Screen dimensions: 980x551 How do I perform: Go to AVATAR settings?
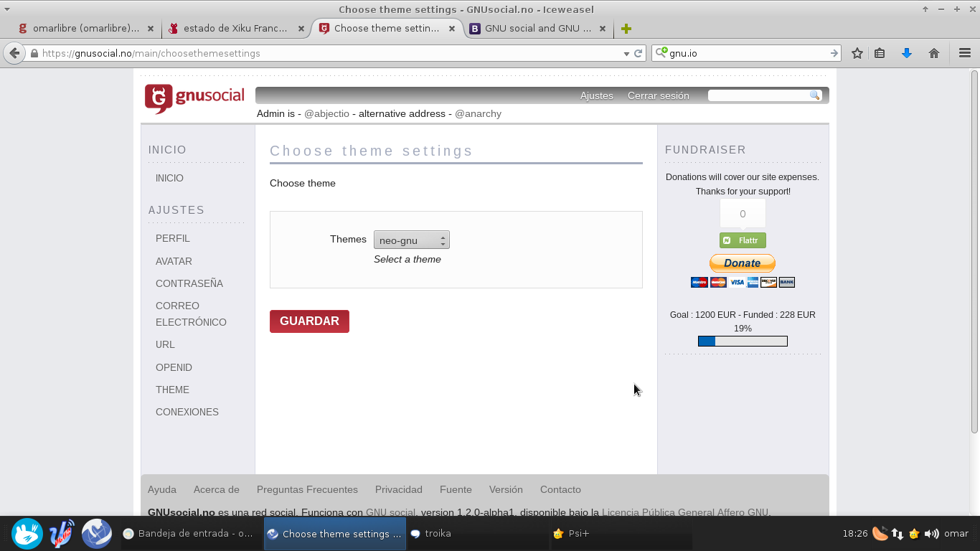pos(174,261)
